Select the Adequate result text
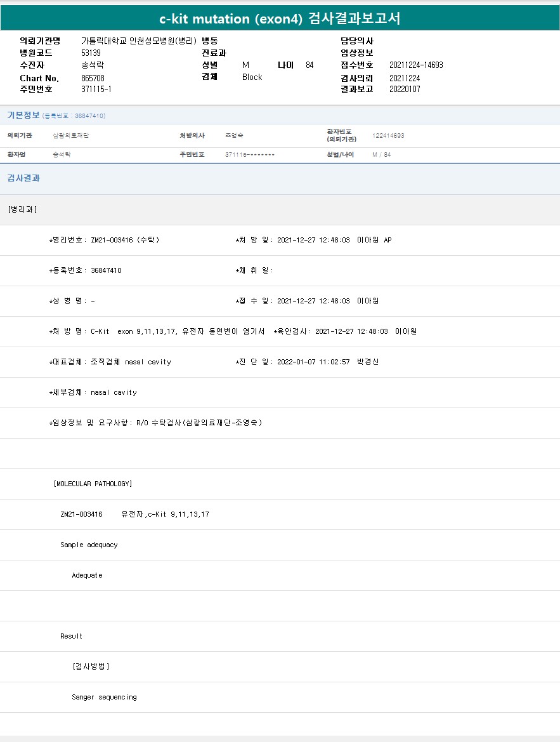Image resolution: width=560 pixels, height=742 pixels. (87, 576)
